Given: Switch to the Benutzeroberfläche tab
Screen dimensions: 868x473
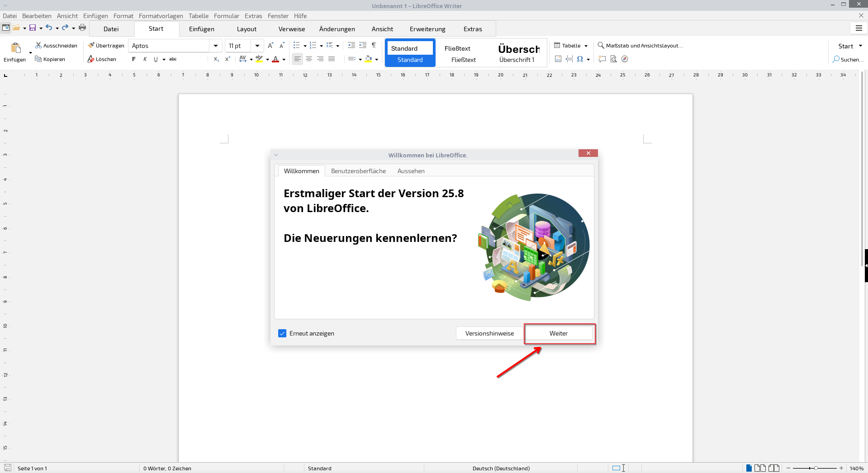Looking at the screenshot, I should [x=358, y=171].
